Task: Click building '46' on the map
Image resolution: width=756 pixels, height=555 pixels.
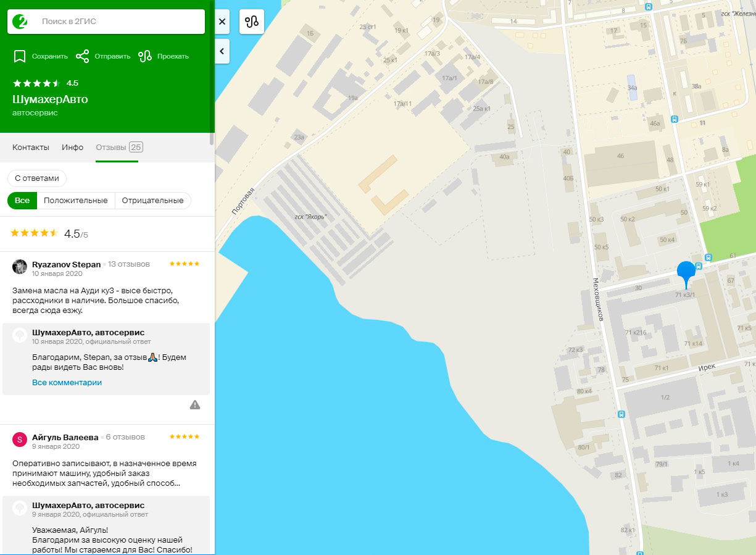Action: pyautogui.click(x=620, y=156)
